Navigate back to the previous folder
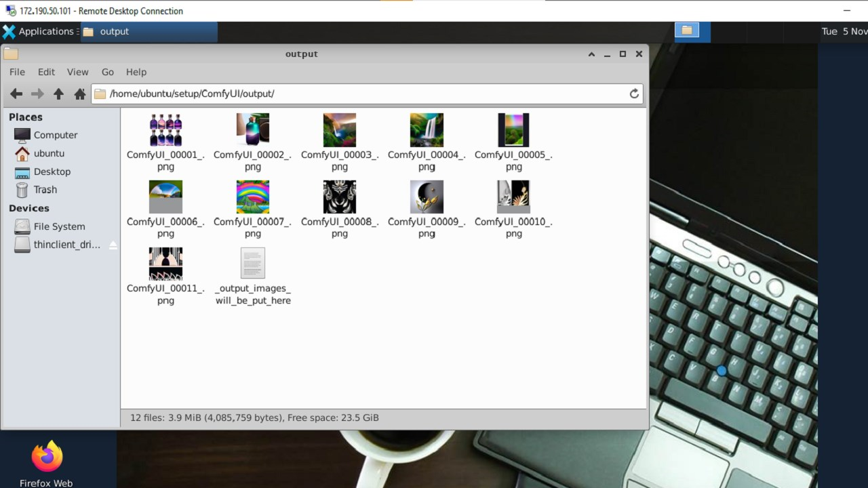The width and height of the screenshot is (868, 488). coord(16,94)
